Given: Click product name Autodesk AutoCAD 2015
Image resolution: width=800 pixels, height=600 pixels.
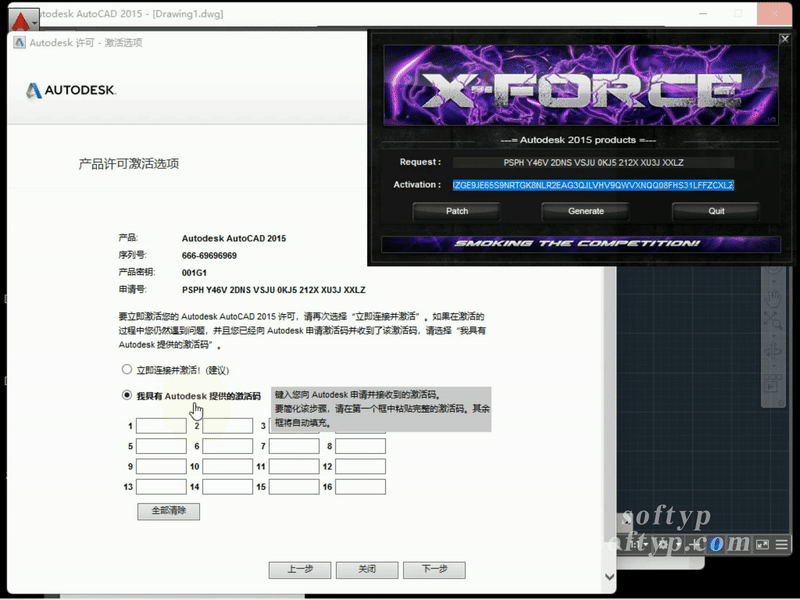Looking at the screenshot, I should [x=234, y=238].
